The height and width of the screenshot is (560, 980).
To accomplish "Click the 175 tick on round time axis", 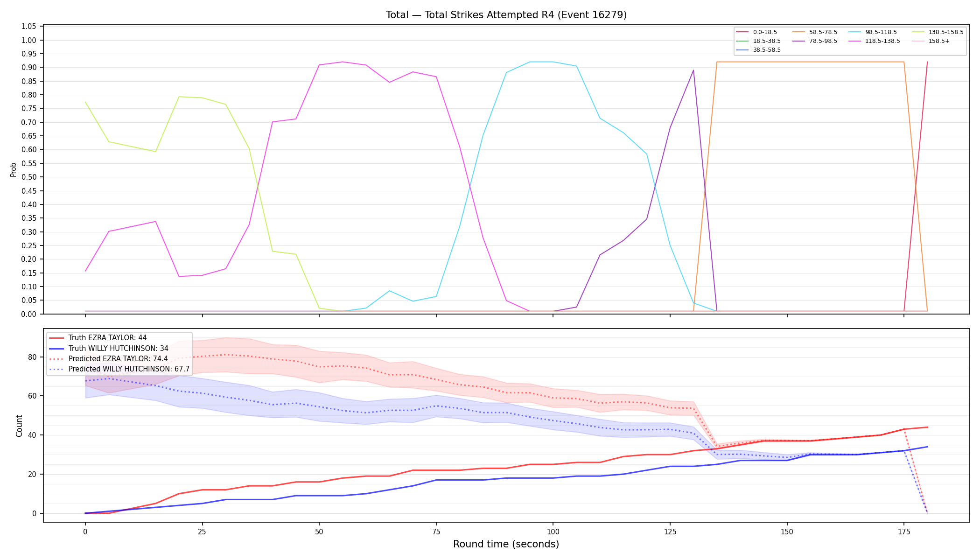I will [904, 532].
